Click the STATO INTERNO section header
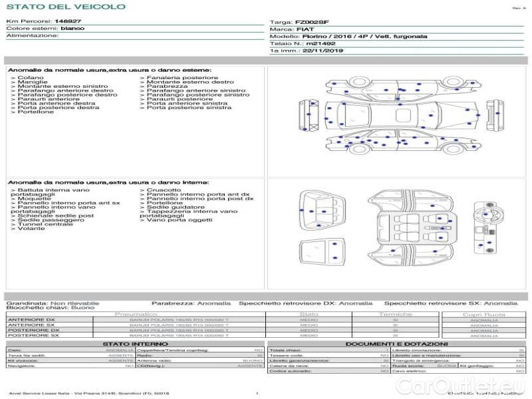This screenshot has width=532, height=399. (x=135, y=344)
